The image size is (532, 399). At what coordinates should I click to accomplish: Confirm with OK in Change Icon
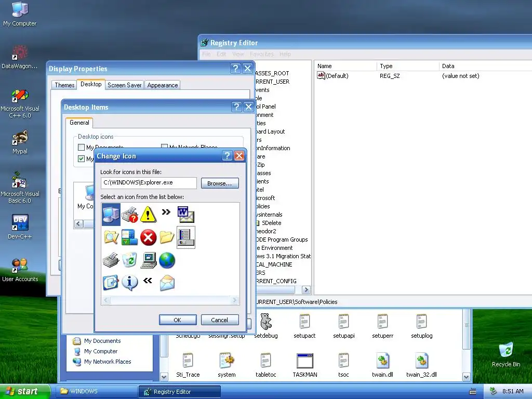[178, 320]
